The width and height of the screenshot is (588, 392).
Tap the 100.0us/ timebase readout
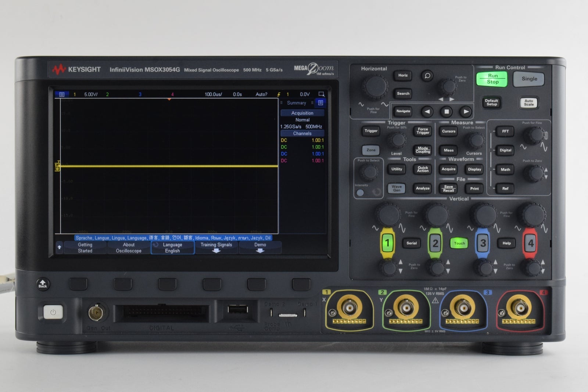[x=213, y=94]
